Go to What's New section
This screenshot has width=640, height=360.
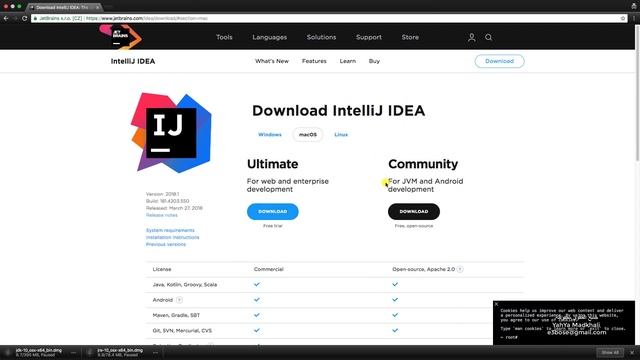[272, 61]
